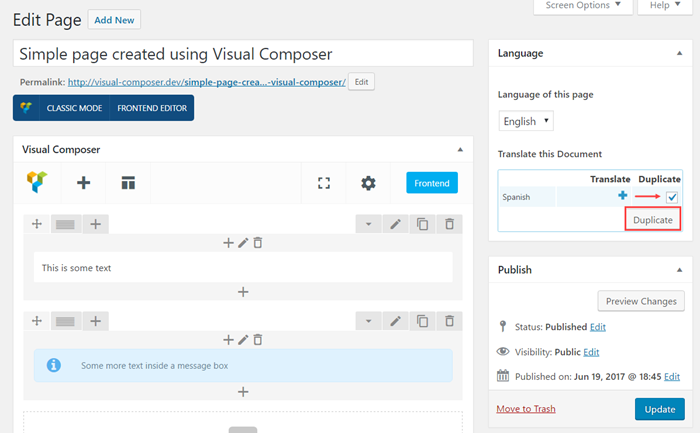Clone the first row

tap(422, 224)
